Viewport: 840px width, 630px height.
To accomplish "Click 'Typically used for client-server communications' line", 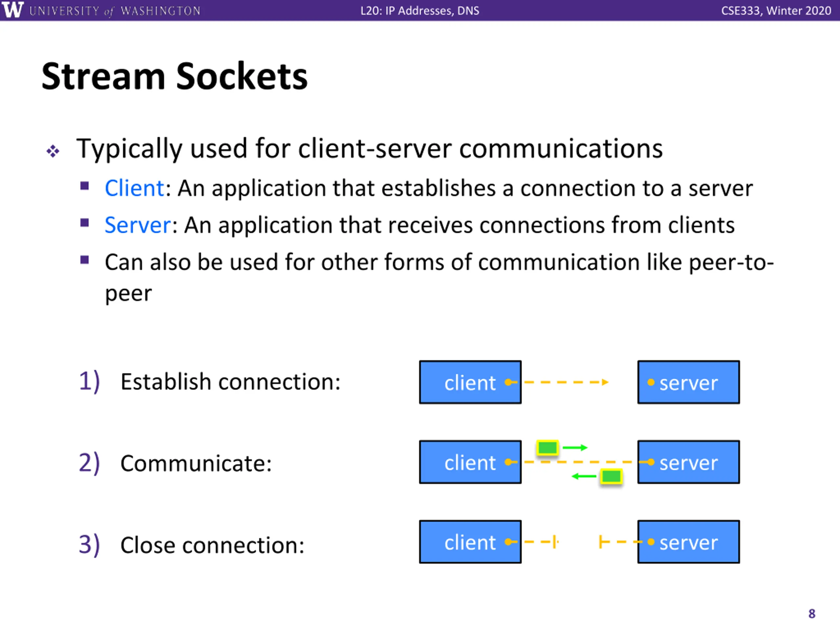I will click(x=369, y=149).
